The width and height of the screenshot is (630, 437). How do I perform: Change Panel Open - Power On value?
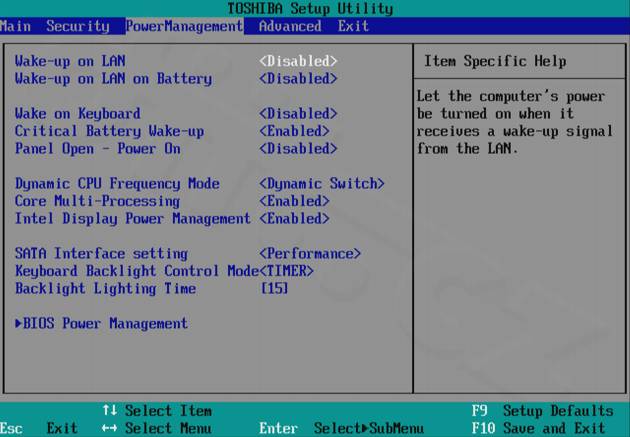coord(298,149)
